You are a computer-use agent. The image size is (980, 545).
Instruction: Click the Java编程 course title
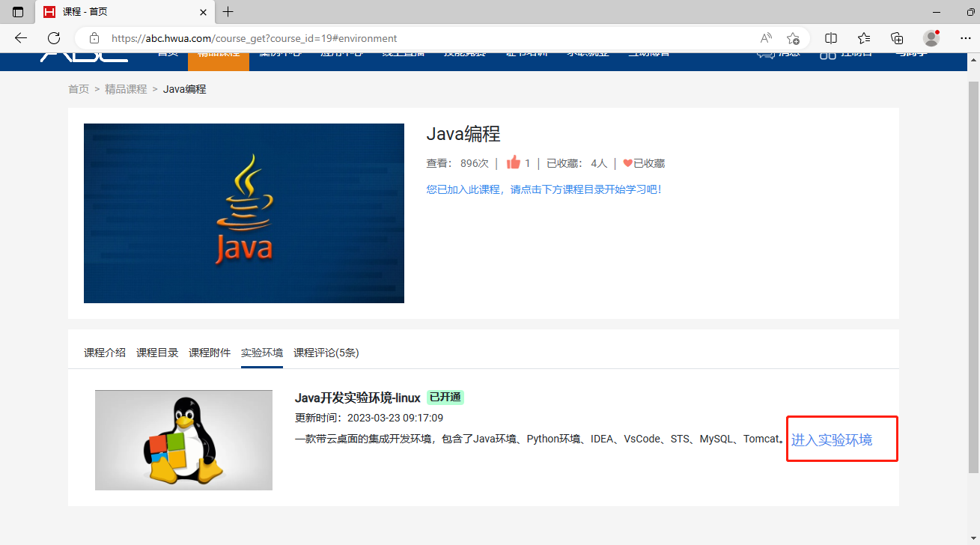[x=463, y=134]
